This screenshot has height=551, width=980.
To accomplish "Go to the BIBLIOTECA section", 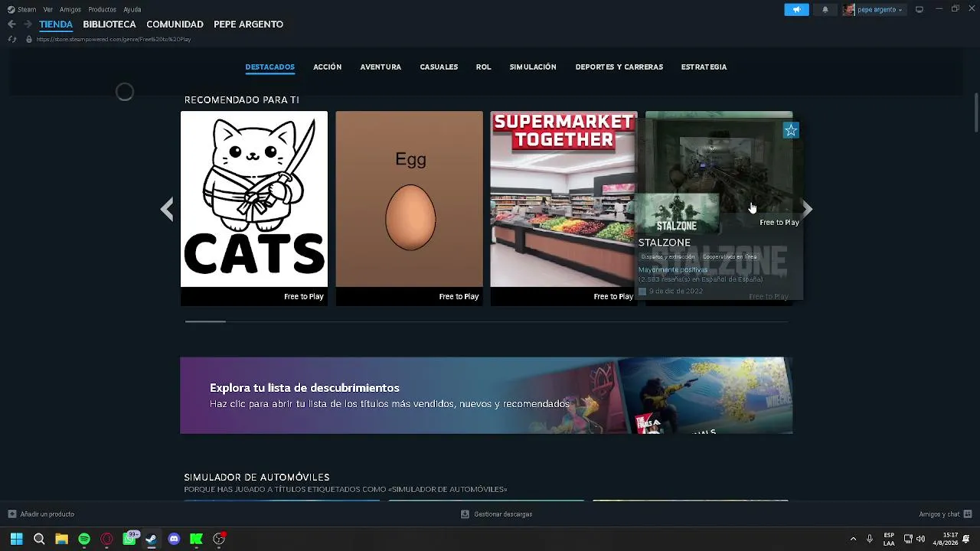I will [x=109, y=24].
